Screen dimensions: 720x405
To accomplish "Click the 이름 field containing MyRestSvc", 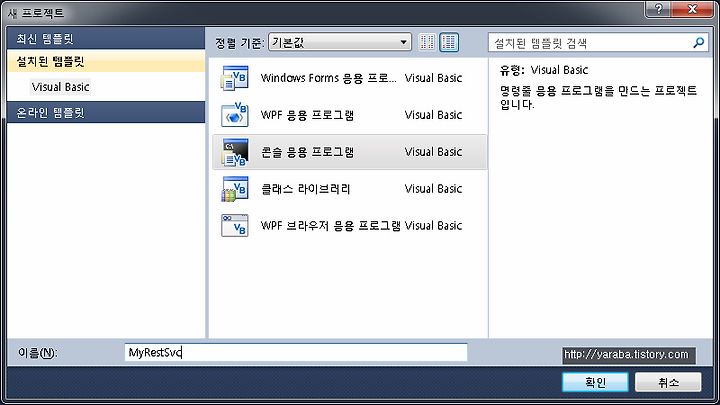I will (x=296, y=352).
